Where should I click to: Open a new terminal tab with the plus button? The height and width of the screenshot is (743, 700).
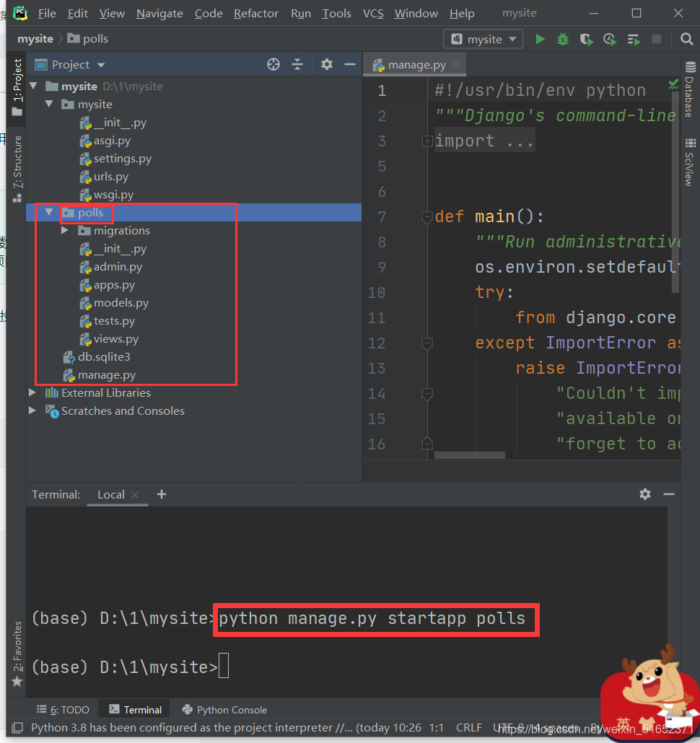161,494
